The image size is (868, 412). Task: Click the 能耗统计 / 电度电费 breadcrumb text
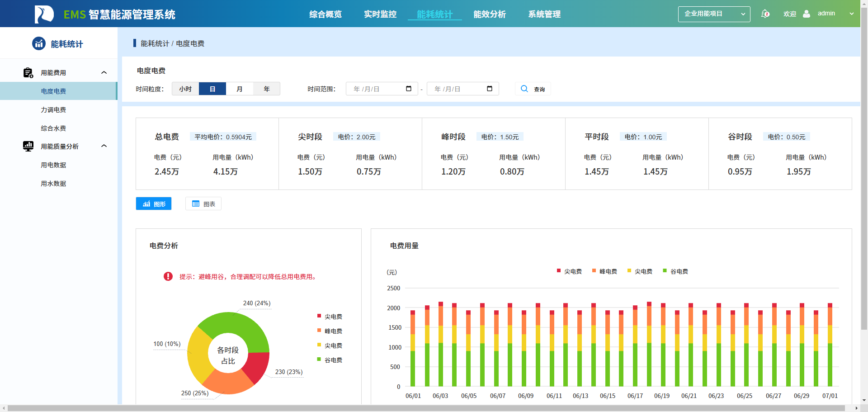tap(172, 43)
